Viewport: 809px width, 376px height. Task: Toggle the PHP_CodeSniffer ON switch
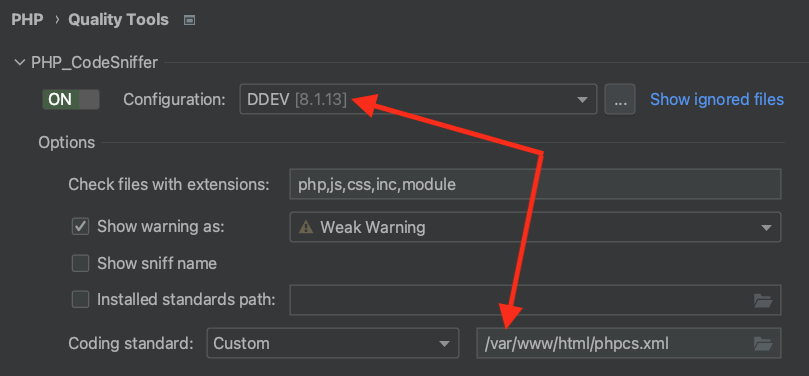tap(71, 99)
